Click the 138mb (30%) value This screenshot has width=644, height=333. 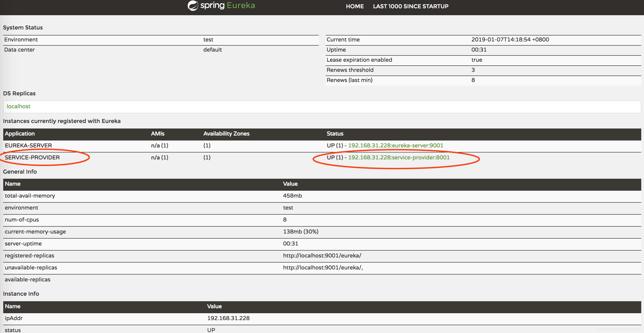(301, 232)
